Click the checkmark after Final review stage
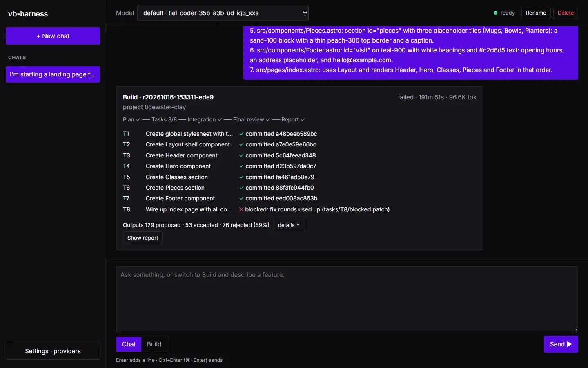This screenshot has height=368, width=588. (x=268, y=120)
